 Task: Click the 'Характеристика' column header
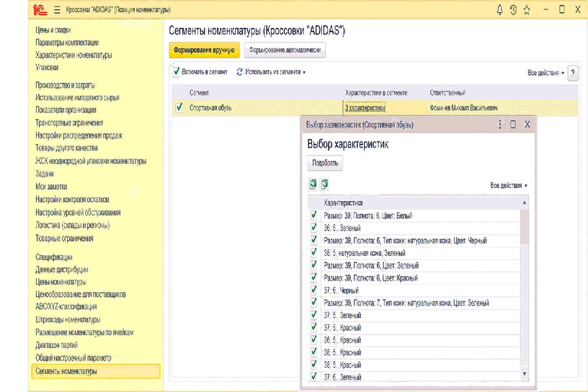(343, 202)
